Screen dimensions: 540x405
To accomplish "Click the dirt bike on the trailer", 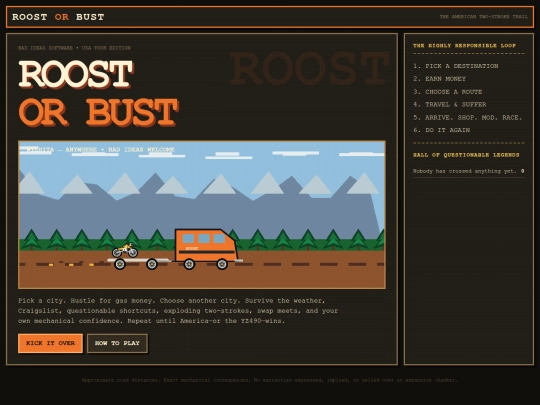I will point(125,250).
